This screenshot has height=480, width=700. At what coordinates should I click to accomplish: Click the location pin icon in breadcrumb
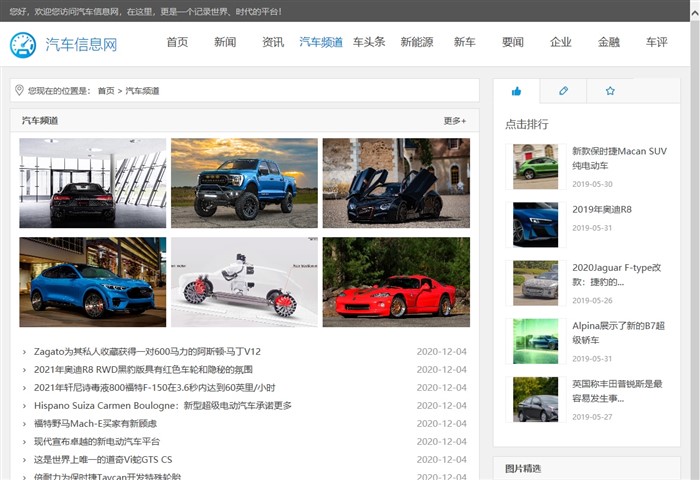(19, 90)
